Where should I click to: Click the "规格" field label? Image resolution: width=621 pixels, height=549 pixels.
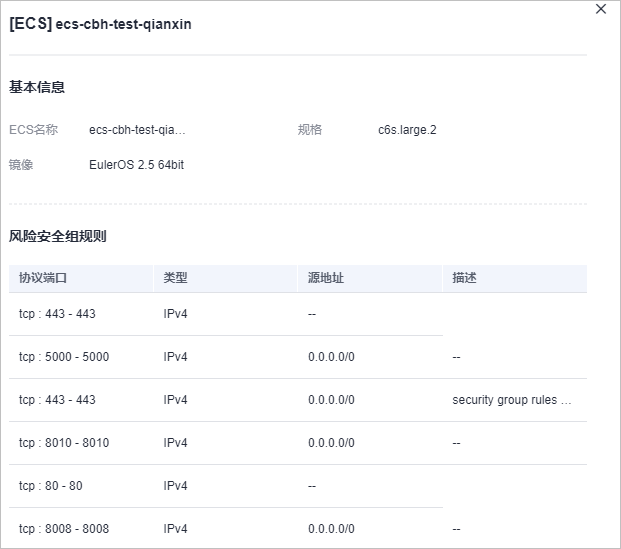[x=310, y=130]
